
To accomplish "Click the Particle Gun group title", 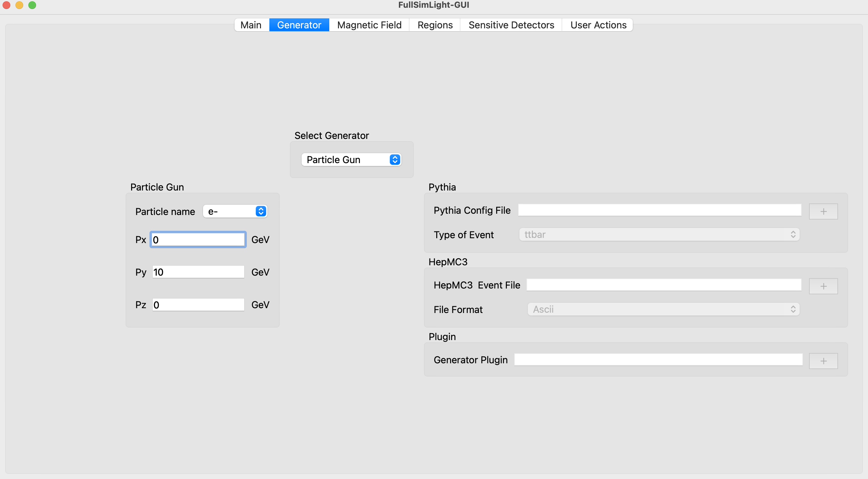I will coord(157,187).
